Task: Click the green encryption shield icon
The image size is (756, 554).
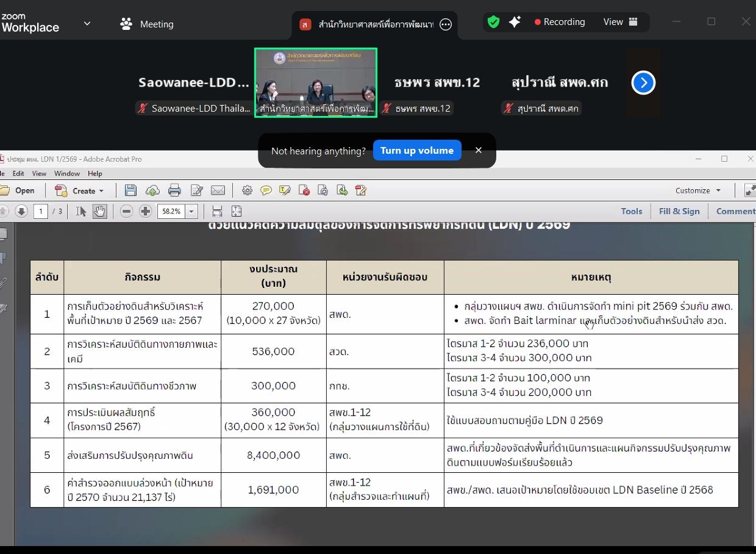Action: pos(494,22)
